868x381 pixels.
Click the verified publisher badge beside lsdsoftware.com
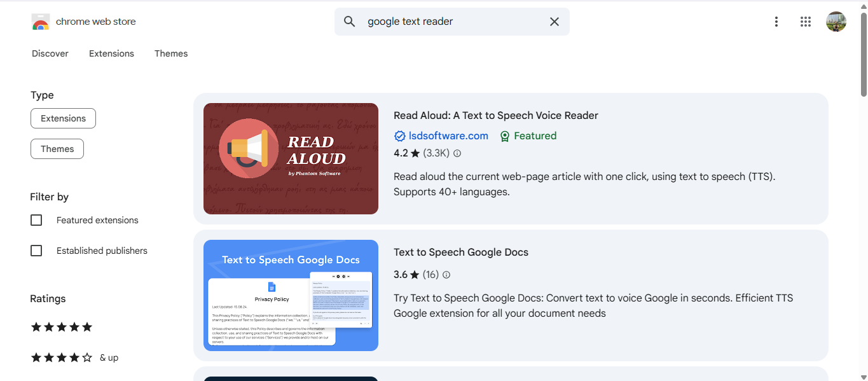[x=399, y=135]
